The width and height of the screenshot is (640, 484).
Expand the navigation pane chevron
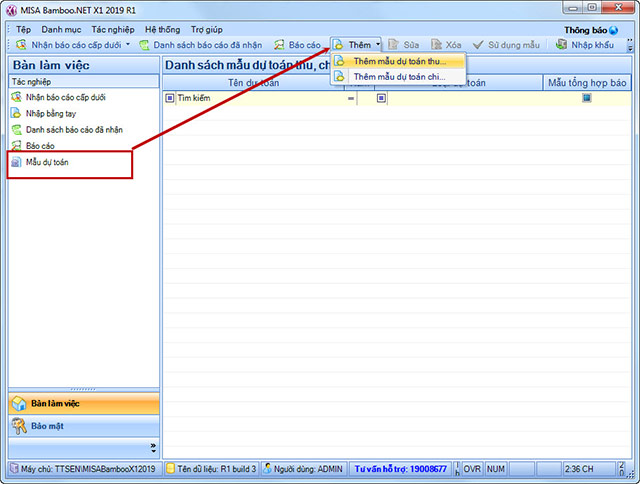pyautogui.click(x=153, y=447)
